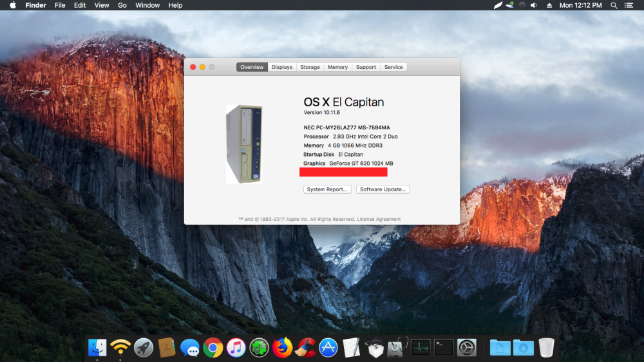Screen dimensions: 644x362
Task: Launch Google Chrome from the Dock
Action: click(x=213, y=348)
